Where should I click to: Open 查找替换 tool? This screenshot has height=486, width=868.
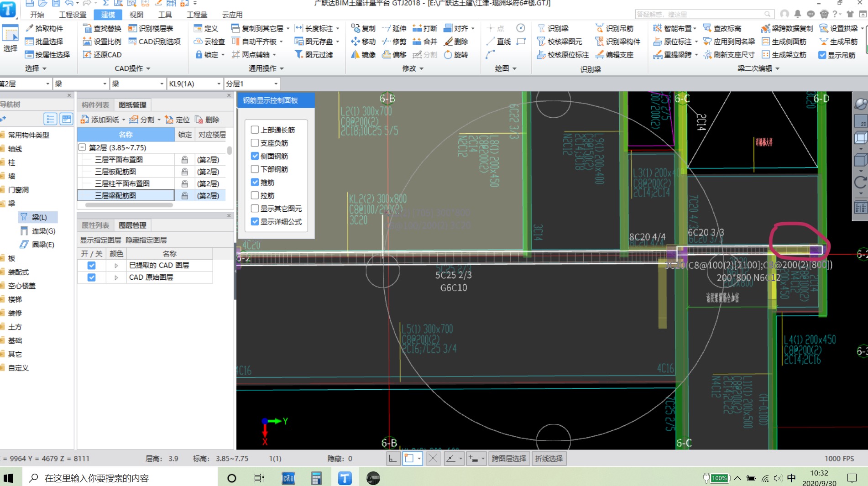(102, 28)
